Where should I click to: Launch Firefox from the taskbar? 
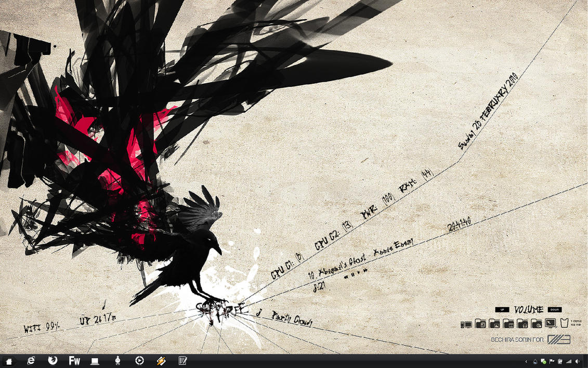point(53,361)
